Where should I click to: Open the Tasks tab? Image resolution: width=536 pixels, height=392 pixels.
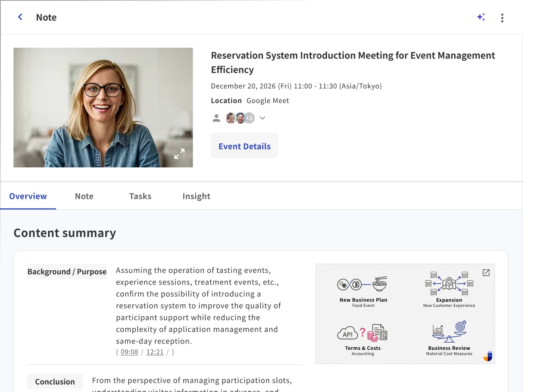[140, 196]
